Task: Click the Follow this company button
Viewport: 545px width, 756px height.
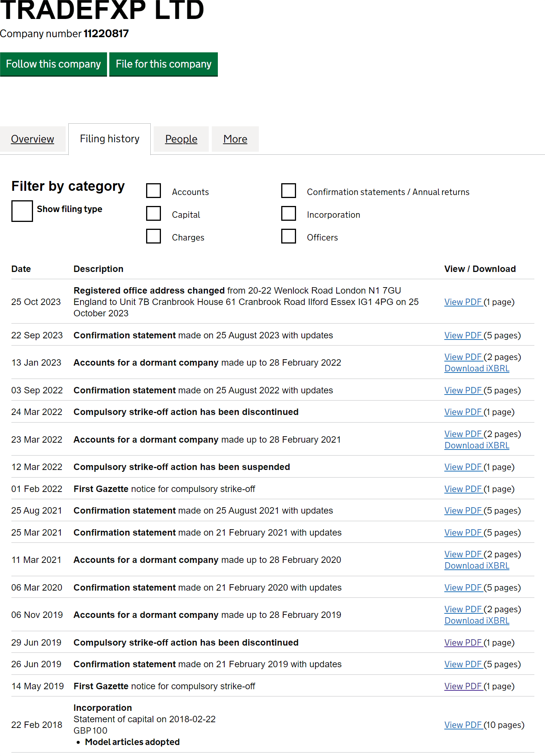Action: click(54, 64)
